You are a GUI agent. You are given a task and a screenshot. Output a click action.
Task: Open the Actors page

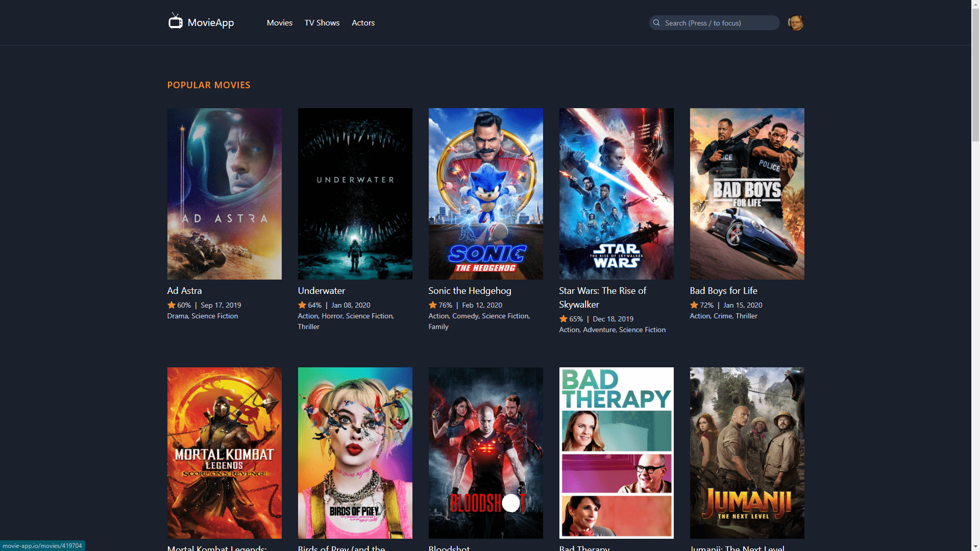[x=363, y=22]
